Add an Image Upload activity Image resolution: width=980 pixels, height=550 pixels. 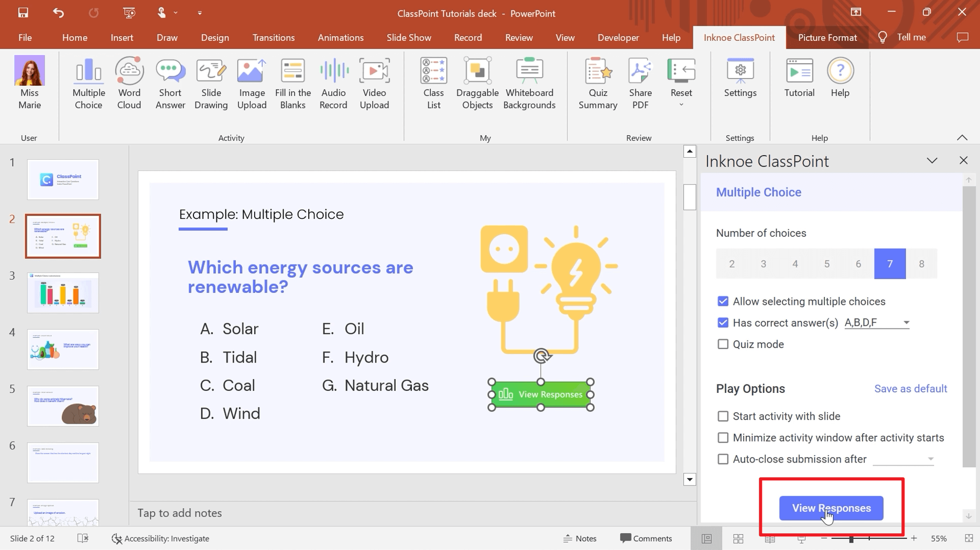click(x=252, y=84)
